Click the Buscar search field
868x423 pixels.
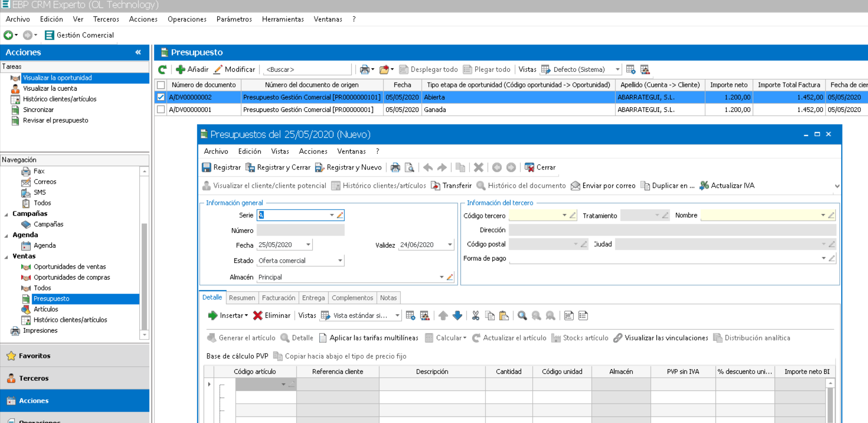tap(308, 69)
